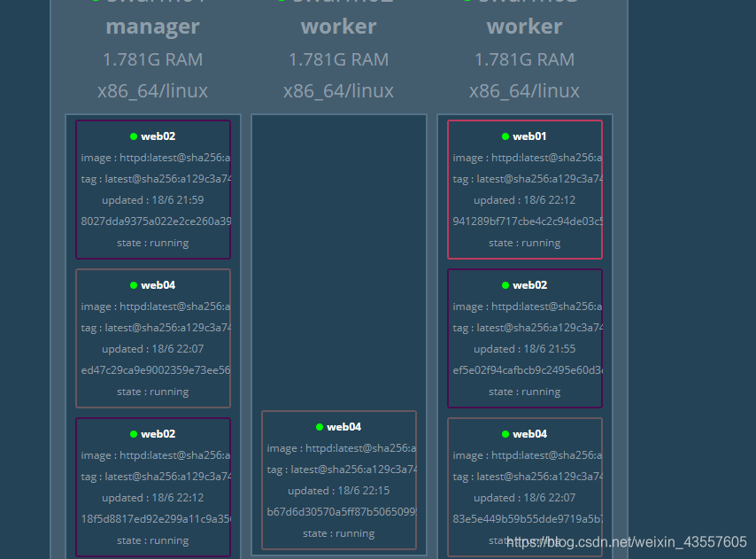Click web02 name in card updated 21:59

coord(158,136)
